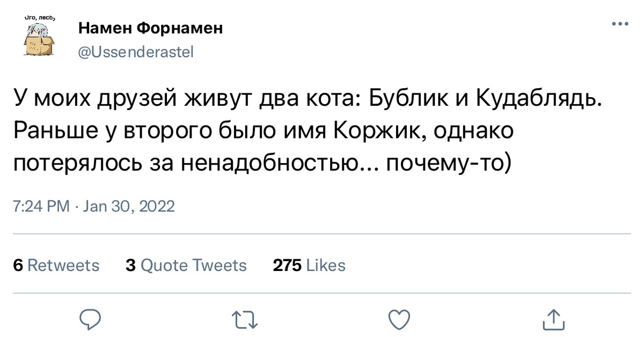Screen dimensions: 644x337
Task: View the 275 Likes list
Action: click(x=309, y=265)
